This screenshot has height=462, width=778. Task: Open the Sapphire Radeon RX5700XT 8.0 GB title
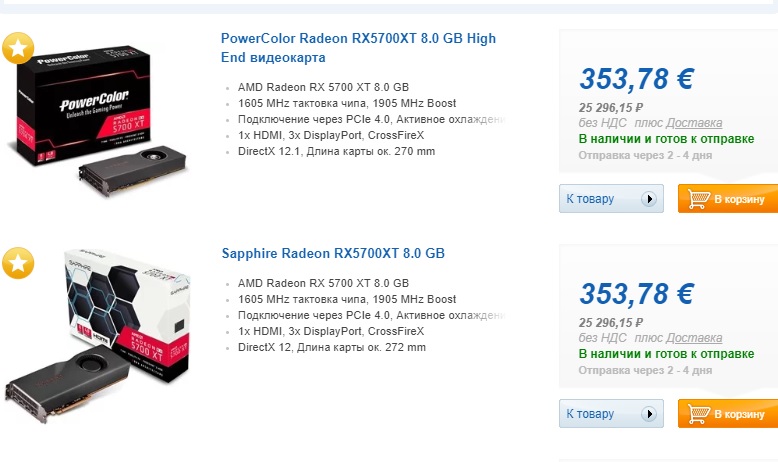tap(333, 253)
